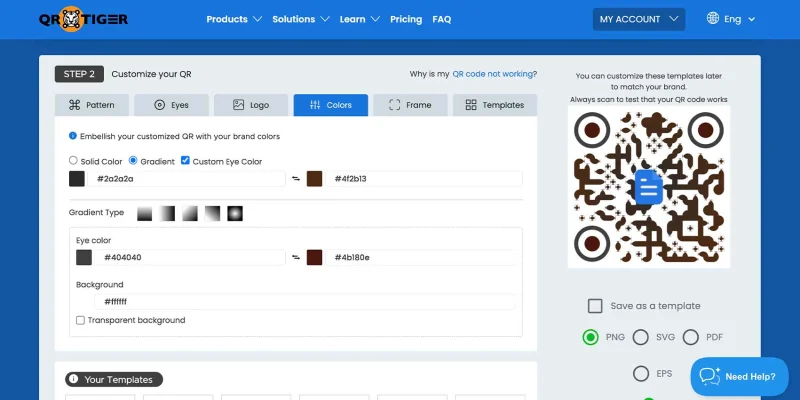Viewport: 800px width, 400px height.
Task: Select the Gradient radio button
Action: [133, 161]
